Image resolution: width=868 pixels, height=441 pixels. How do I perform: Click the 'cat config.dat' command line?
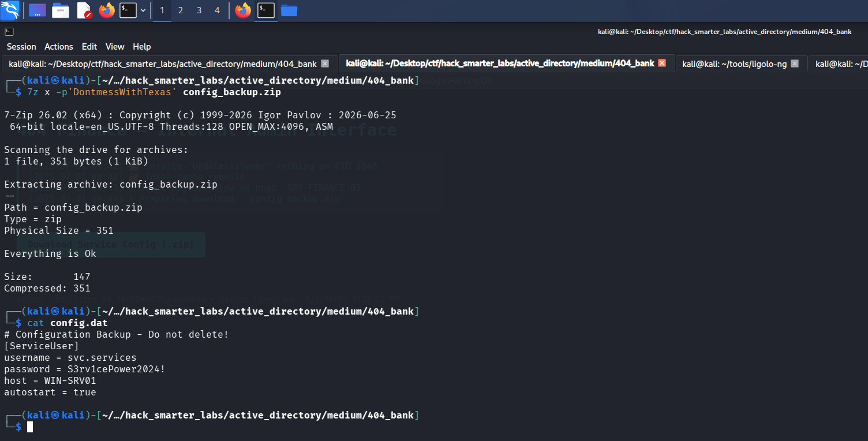click(68, 323)
